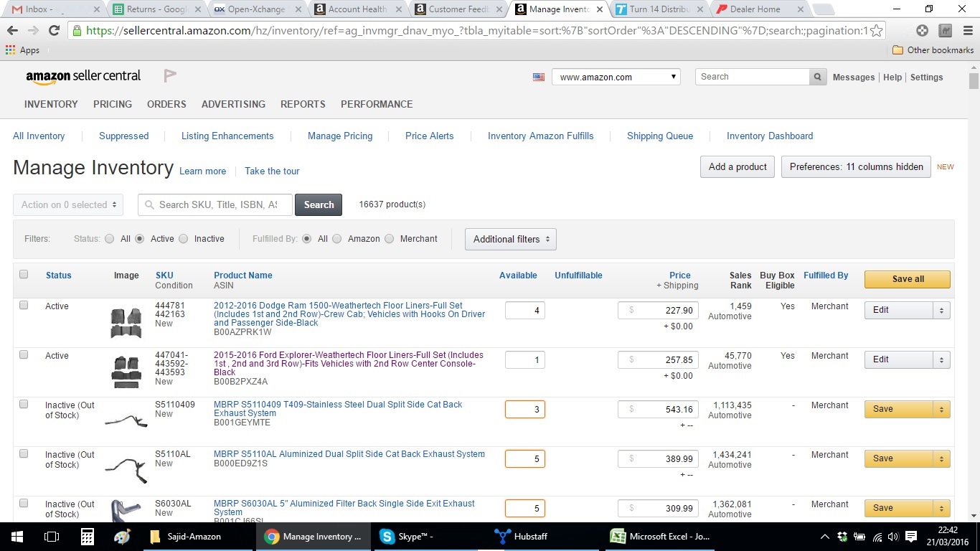Open the www.amazon.com marketplace dropdown
The width and height of the screenshot is (980, 551).
tap(616, 77)
